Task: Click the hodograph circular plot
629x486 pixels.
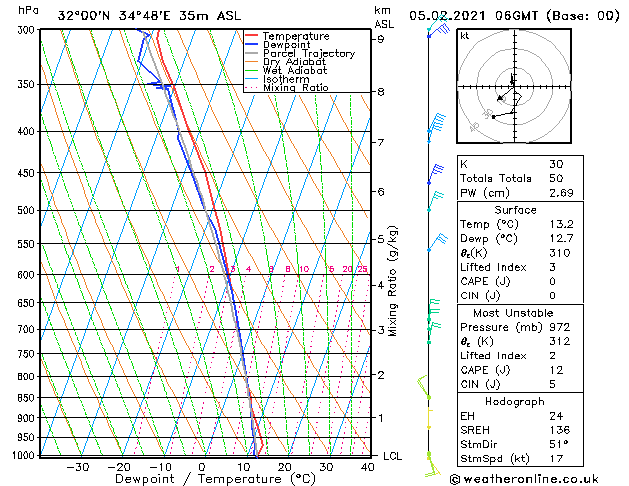Action: click(x=514, y=86)
